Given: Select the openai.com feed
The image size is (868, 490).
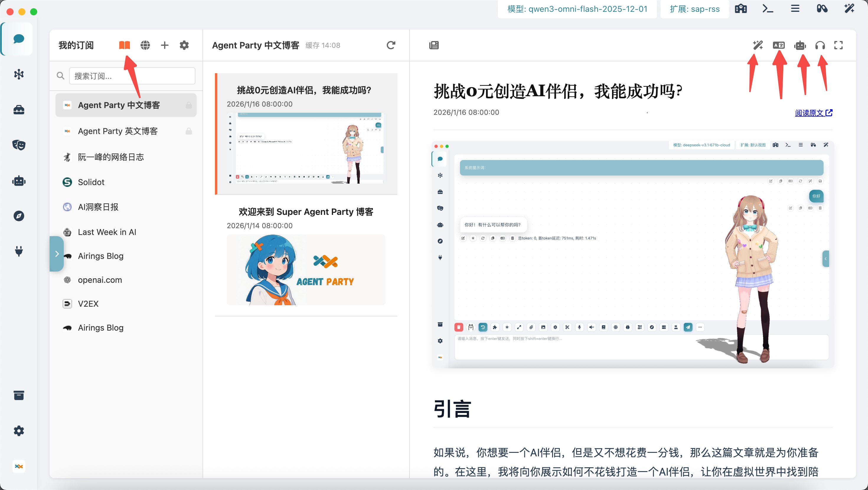Looking at the screenshot, I should point(126,280).
